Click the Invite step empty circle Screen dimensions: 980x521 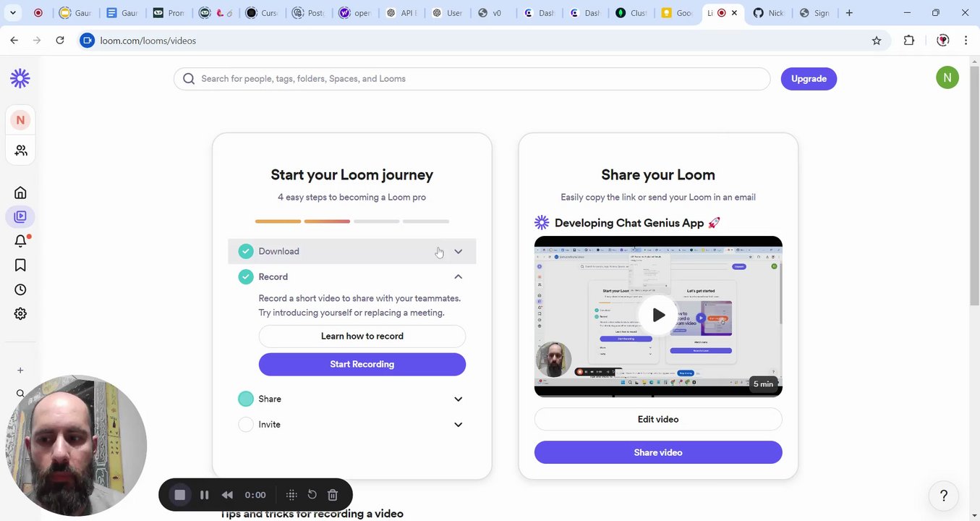(x=246, y=424)
